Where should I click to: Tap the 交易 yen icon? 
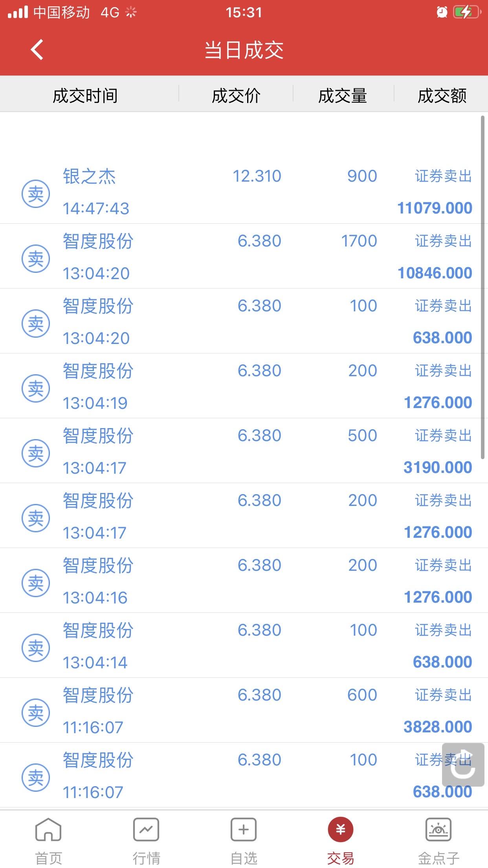(x=341, y=829)
